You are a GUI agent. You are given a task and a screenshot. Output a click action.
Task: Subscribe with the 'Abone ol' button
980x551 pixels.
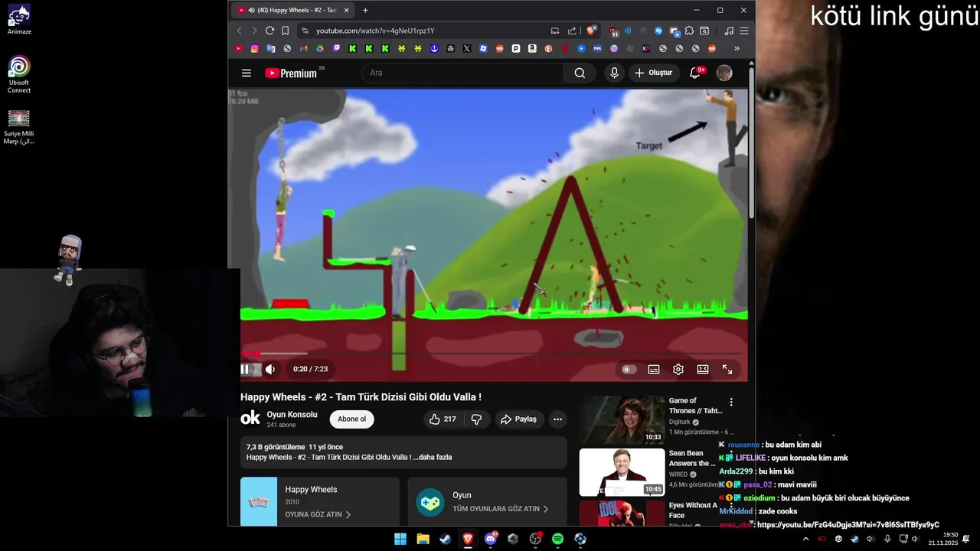pos(352,419)
